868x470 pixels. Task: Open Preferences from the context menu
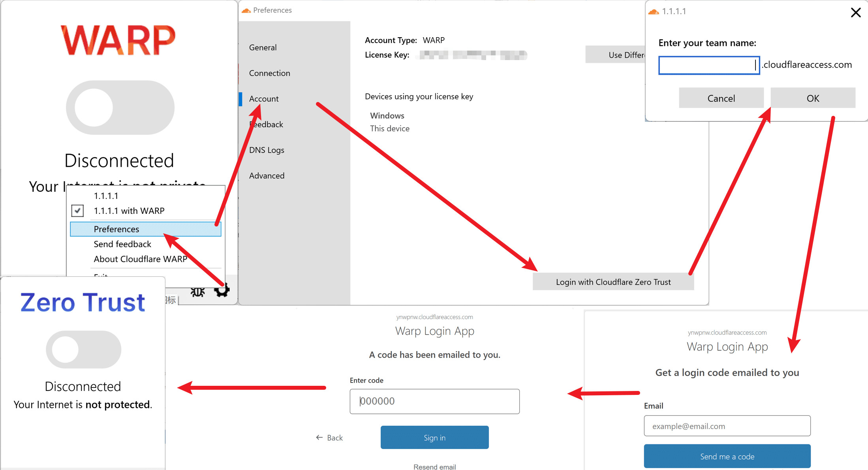[116, 229]
